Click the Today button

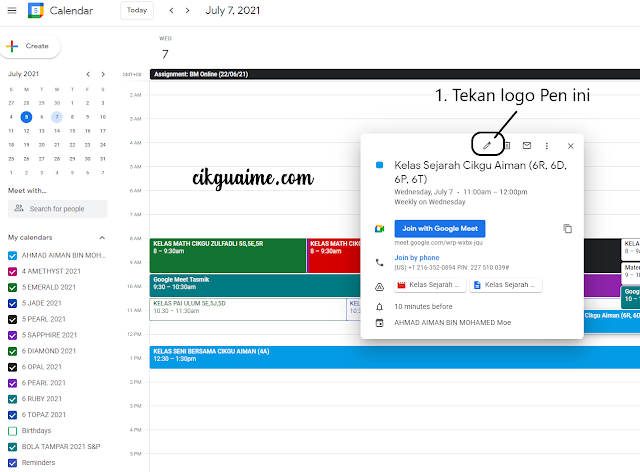pyautogui.click(x=137, y=11)
